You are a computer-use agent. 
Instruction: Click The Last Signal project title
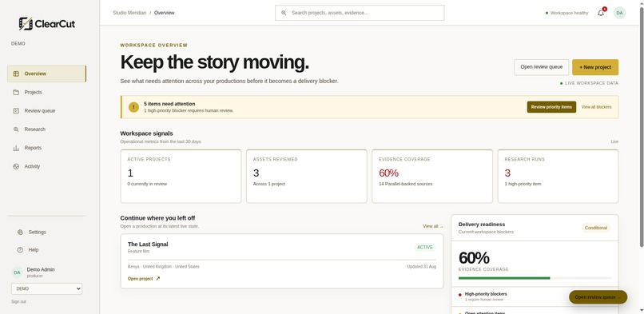point(148,244)
